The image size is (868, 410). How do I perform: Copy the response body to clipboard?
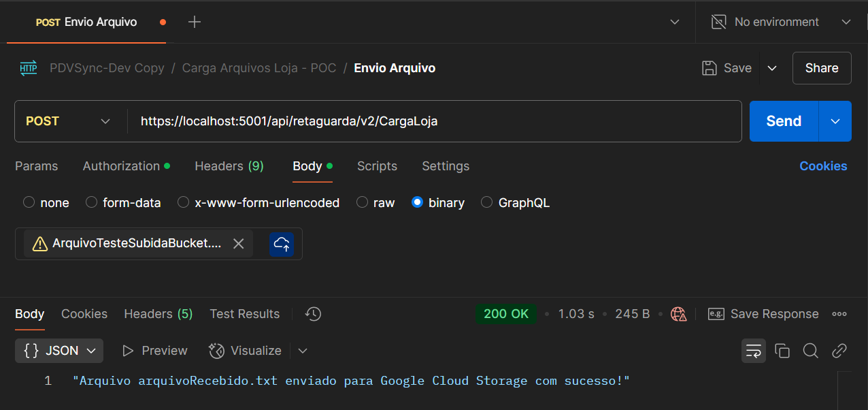[782, 351]
